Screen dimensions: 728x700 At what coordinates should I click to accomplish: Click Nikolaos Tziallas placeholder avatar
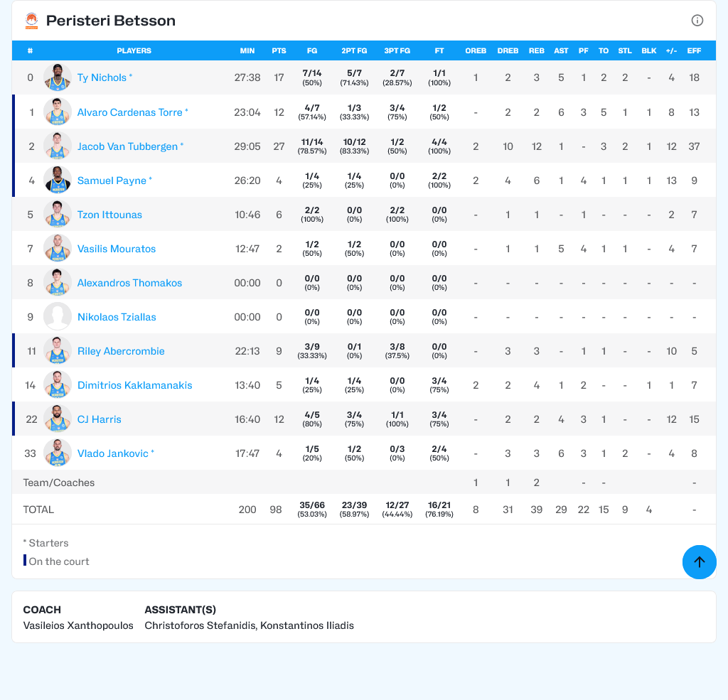[57, 317]
